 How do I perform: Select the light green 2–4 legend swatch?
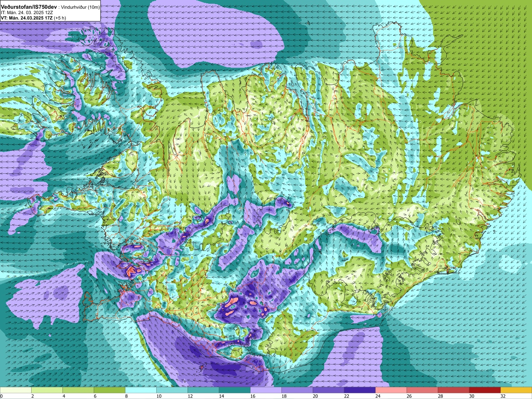point(47,390)
